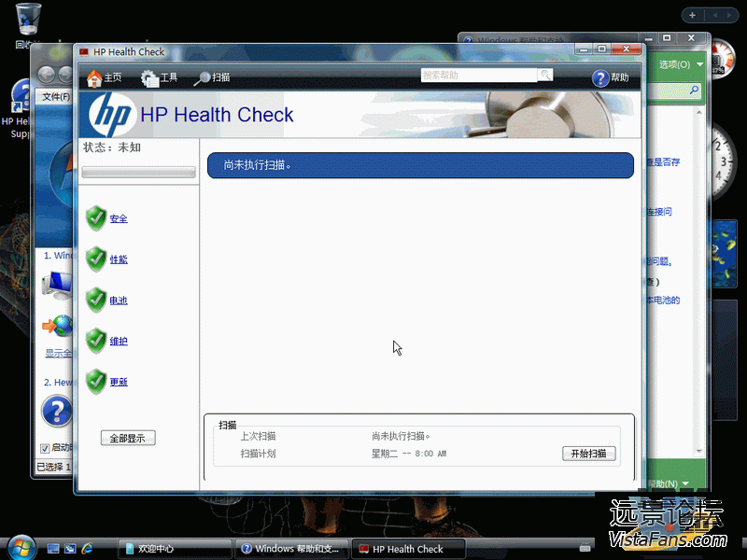Expand the 帮助(N) dropdown in Windows Help
The height and width of the screenshot is (560, 747).
669,483
